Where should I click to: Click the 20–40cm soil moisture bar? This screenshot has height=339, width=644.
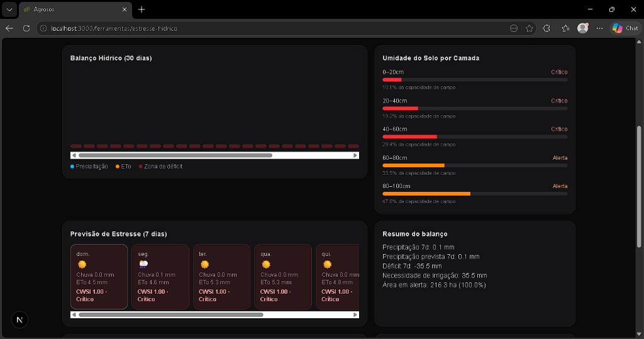[475, 108]
